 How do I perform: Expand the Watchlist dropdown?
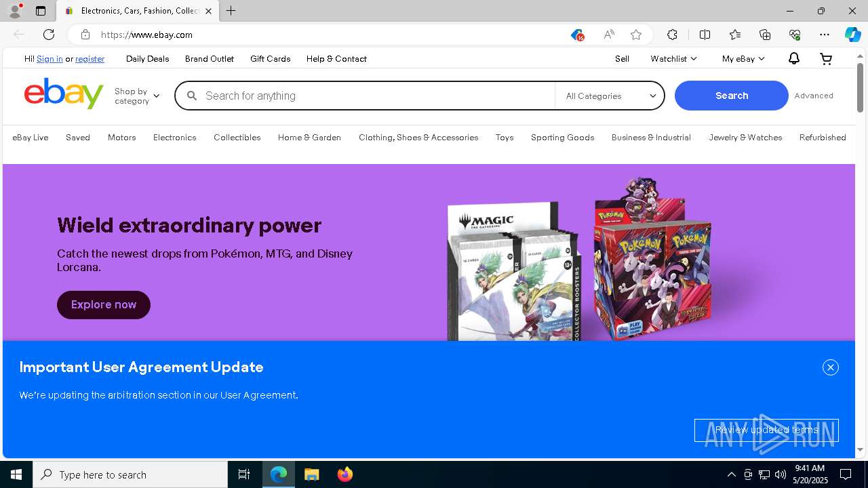pyautogui.click(x=673, y=59)
